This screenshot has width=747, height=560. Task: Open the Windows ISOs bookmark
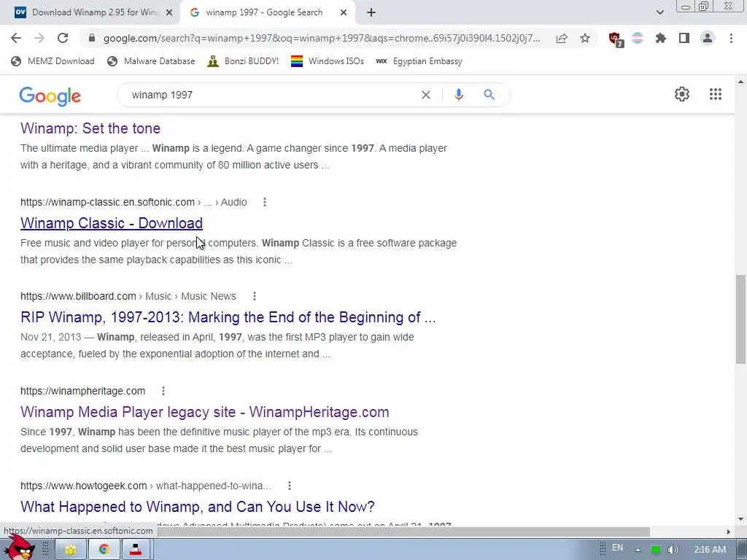(328, 61)
